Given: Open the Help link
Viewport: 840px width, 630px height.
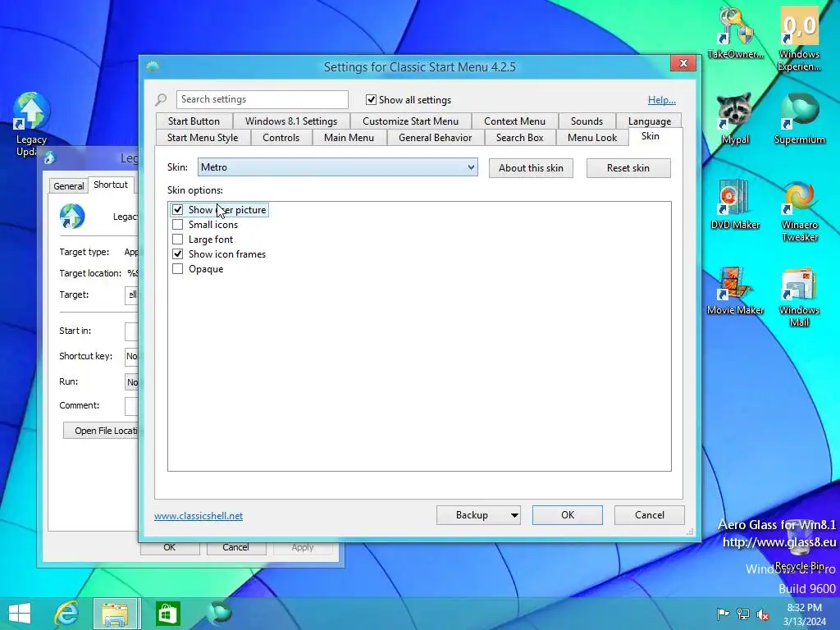Looking at the screenshot, I should click(x=662, y=99).
